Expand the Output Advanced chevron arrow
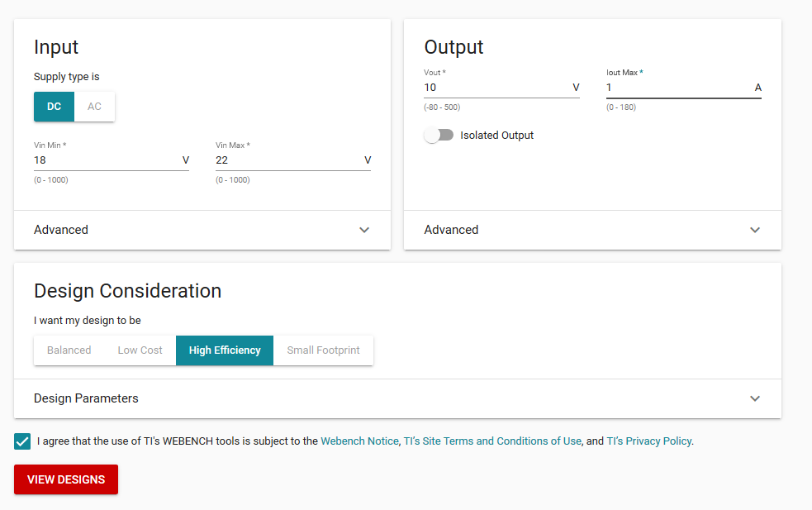This screenshot has width=812, height=510. click(754, 230)
